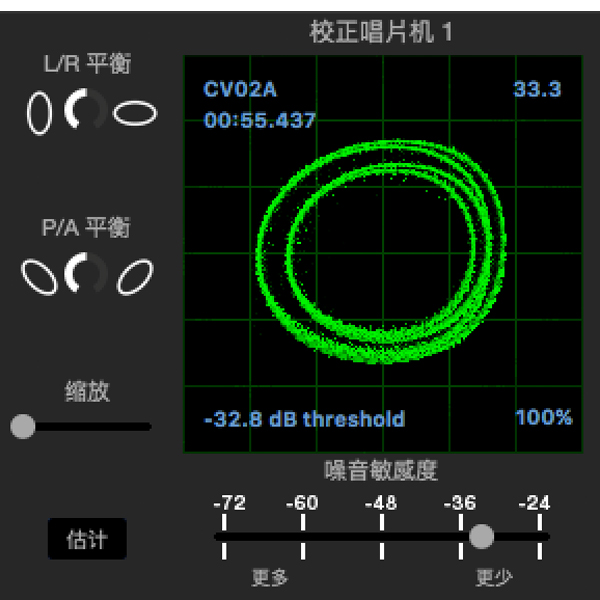This screenshot has height=600, width=600.
Task: Click the tall vertical ellipse L/R balance icon
Action: click(x=39, y=113)
